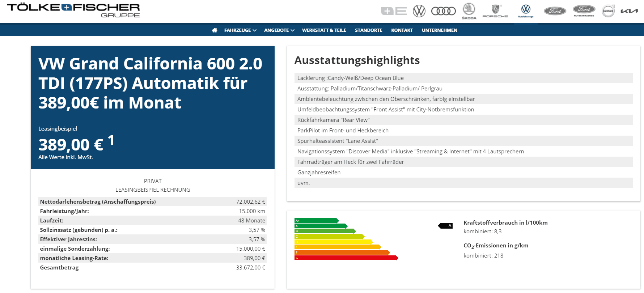Click the uvm. row
This screenshot has height=293, width=644.
[x=463, y=183]
